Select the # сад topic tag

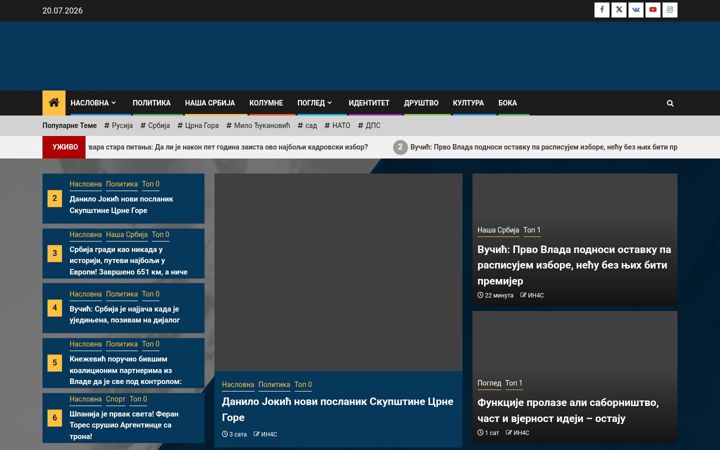pos(307,125)
